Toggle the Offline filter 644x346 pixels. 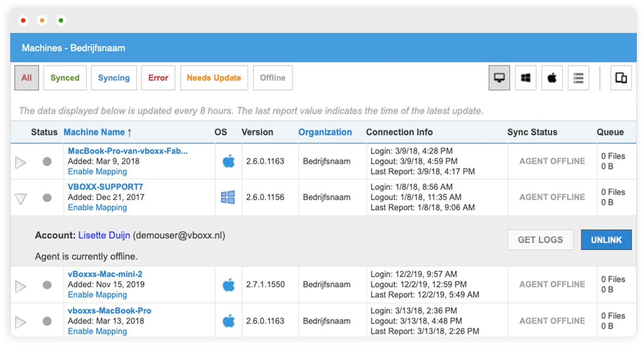coord(273,78)
